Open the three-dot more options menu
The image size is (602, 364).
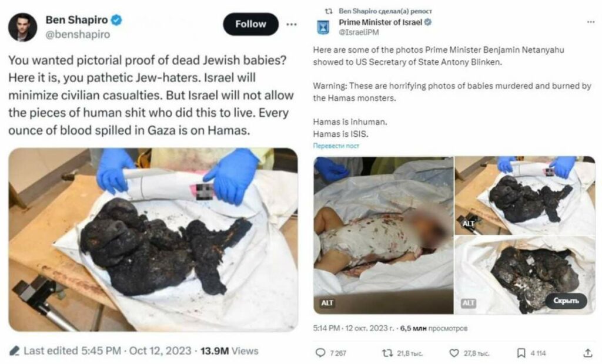pyautogui.click(x=291, y=24)
